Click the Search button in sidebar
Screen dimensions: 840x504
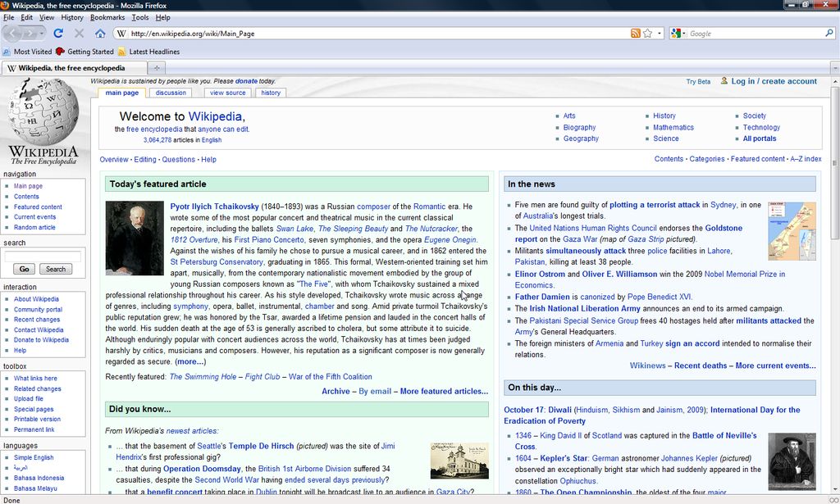55,269
